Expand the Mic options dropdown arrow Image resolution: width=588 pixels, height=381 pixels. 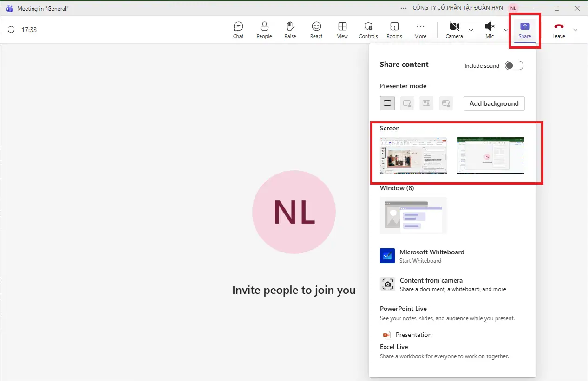point(506,30)
